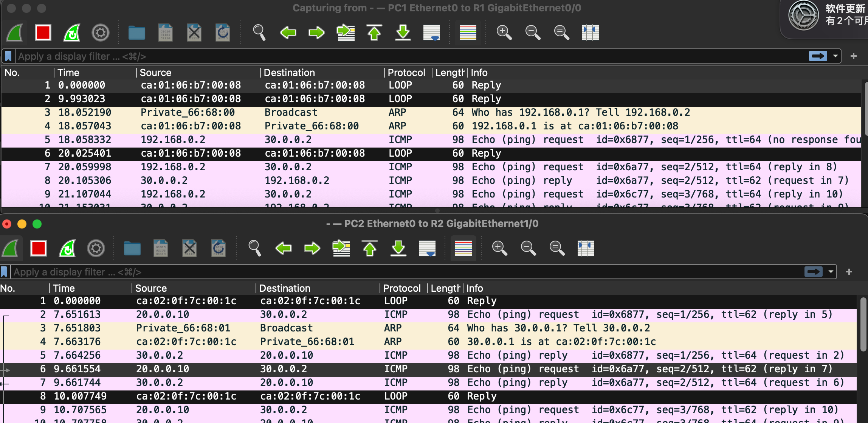Go to last packet in PC2 toolbar

(398, 249)
